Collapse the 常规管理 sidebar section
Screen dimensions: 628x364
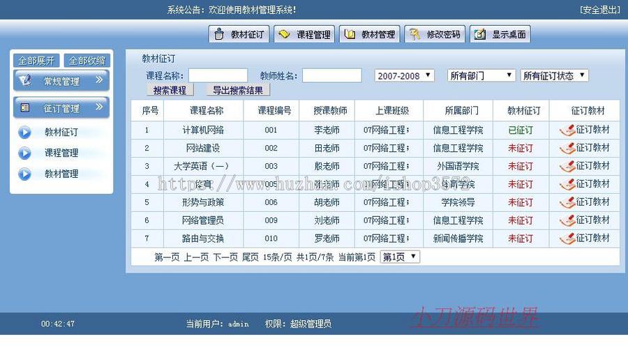click(61, 81)
